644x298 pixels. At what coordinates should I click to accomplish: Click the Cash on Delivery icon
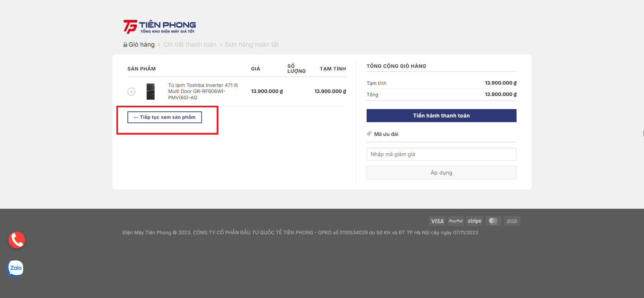tap(512, 221)
